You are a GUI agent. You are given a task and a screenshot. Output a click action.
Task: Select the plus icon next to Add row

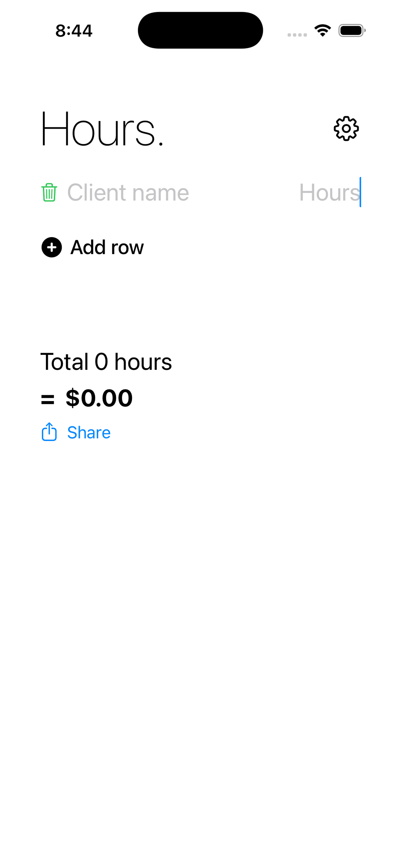51,248
